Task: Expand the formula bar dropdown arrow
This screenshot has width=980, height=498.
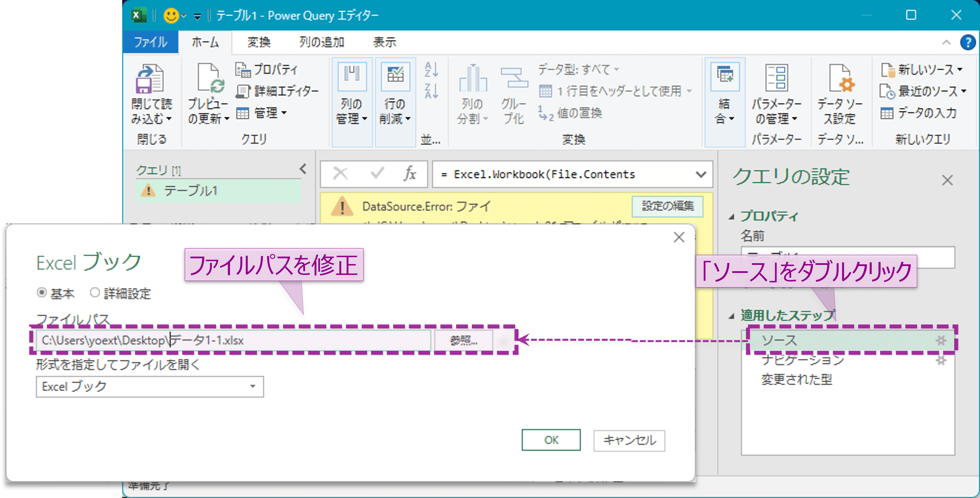Action: (x=701, y=174)
